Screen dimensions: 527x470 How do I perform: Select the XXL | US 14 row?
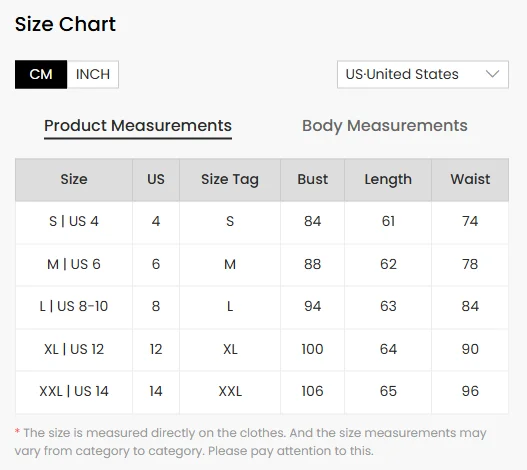(x=262, y=392)
